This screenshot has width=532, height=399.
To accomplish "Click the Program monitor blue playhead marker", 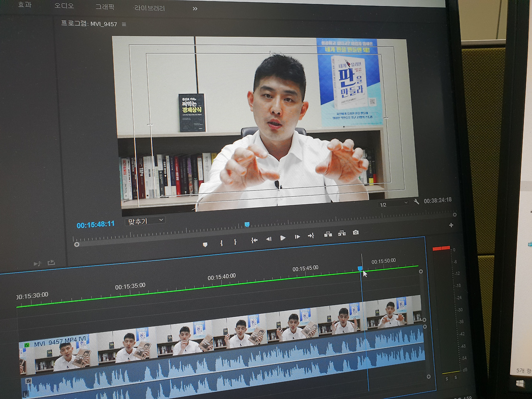I will point(247,224).
